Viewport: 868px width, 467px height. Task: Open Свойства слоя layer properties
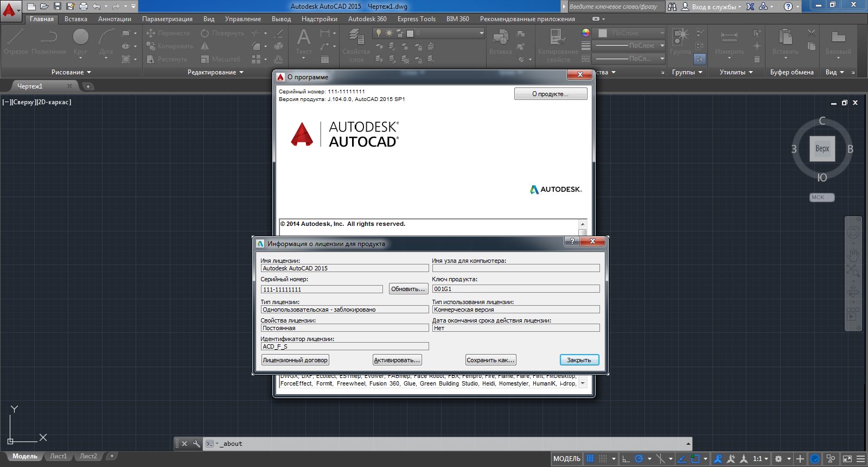pos(356,46)
